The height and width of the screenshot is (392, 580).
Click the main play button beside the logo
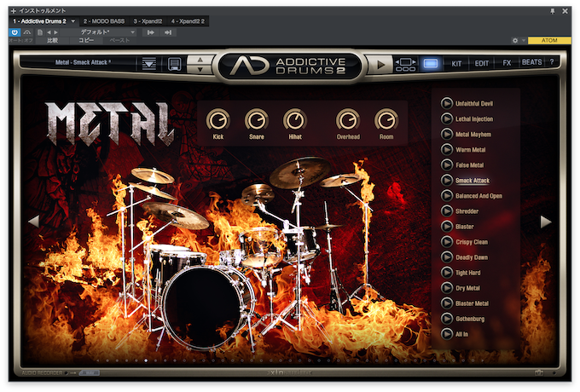point(380,65)
